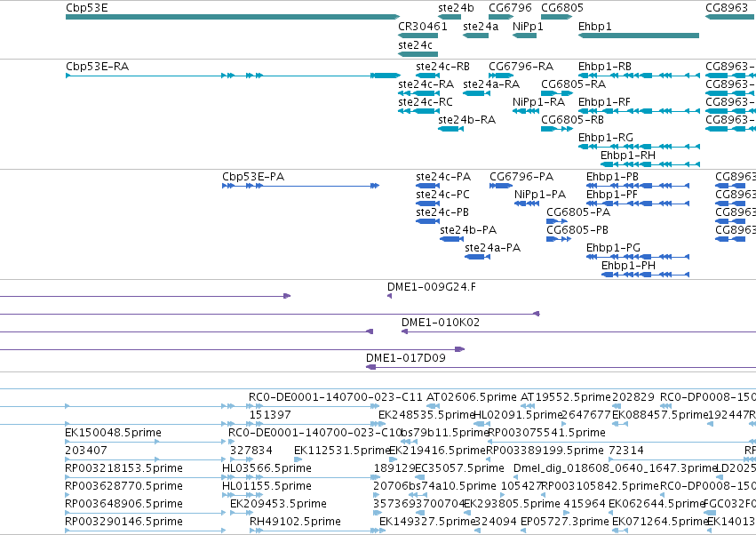
Task: Select the RP003648906.5prime EST label
Action: coord(123,504)
